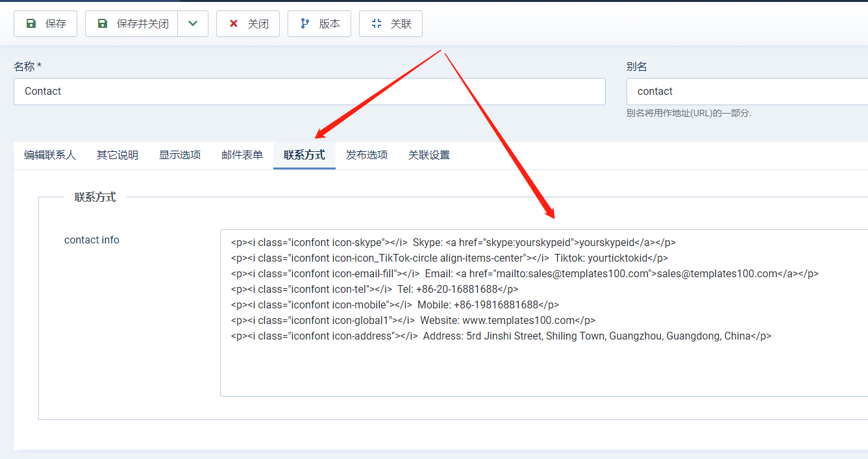Click the floppy disk icon on 保存
This screenshot has width=868, height=459.
tap(31, 24)
